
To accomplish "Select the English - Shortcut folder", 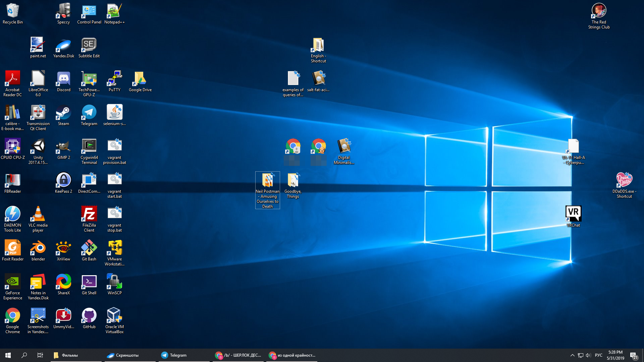I will click(318, 50).
